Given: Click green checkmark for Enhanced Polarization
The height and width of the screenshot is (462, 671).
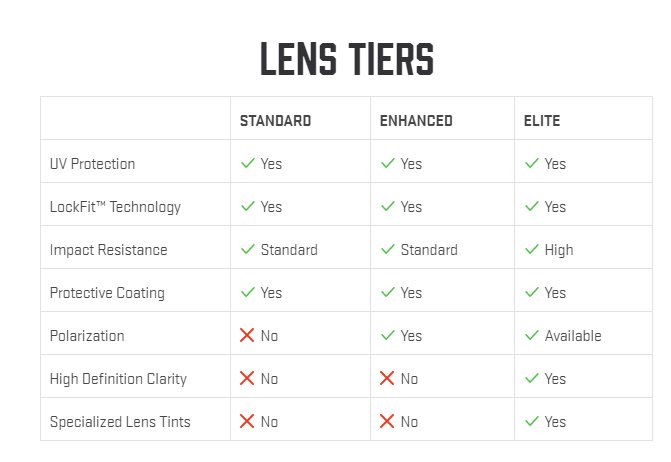Looking at the screenshot, I should pos(388,335).
